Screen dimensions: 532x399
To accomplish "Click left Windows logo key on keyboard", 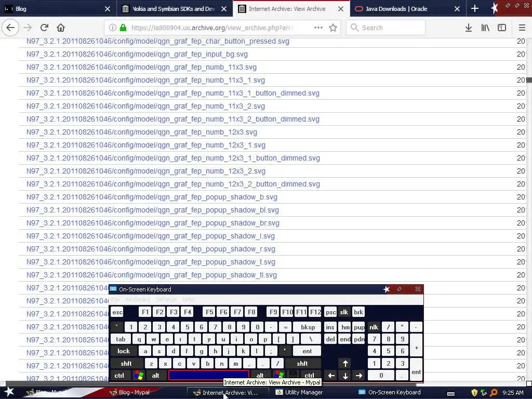I will click(139, 376).
